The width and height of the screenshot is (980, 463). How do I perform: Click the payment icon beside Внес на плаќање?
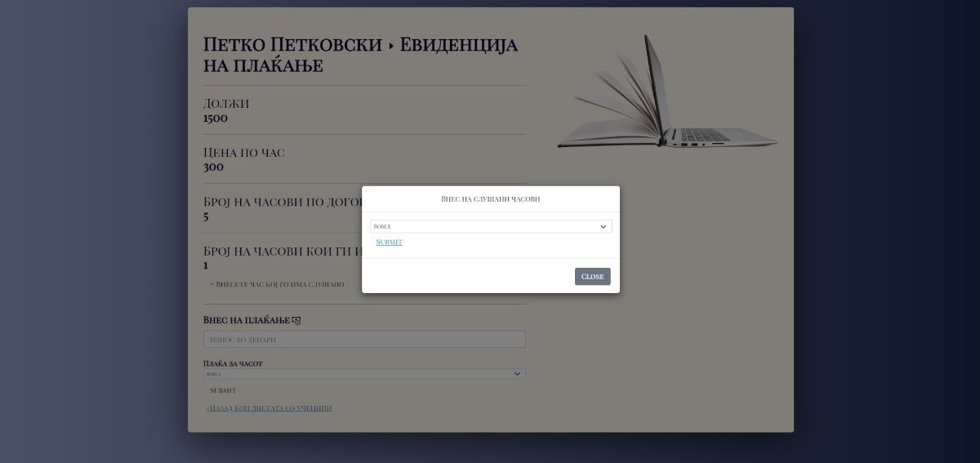tap(296, 321)
